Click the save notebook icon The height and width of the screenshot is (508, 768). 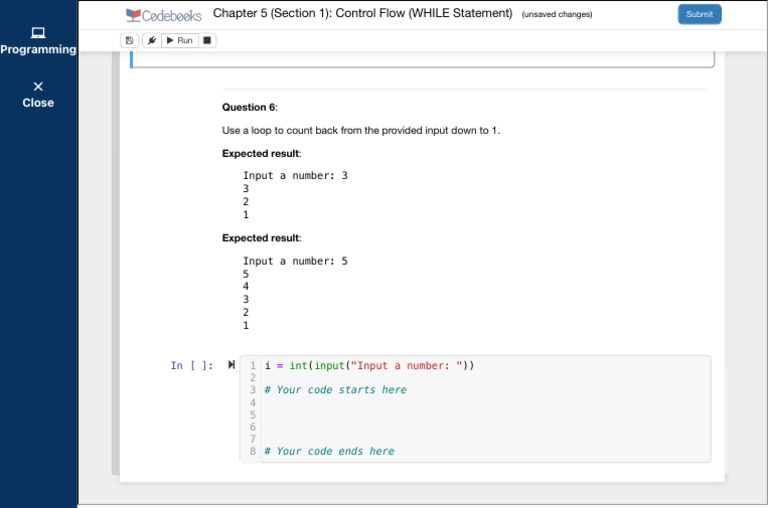(x=129, y=40)
